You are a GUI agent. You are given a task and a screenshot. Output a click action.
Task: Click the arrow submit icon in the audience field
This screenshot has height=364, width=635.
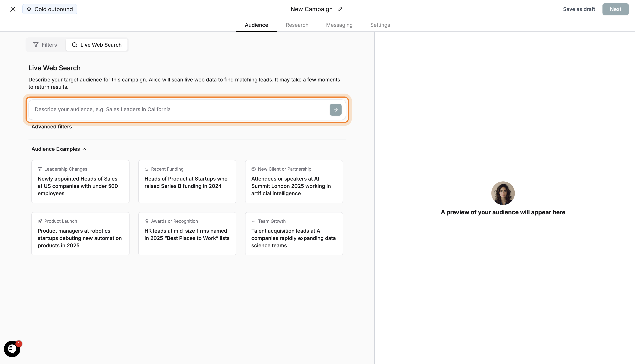[335, 110]
